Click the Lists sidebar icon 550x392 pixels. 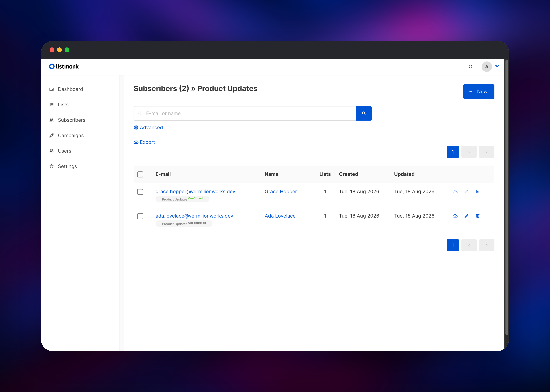click(x=51, y=105)
